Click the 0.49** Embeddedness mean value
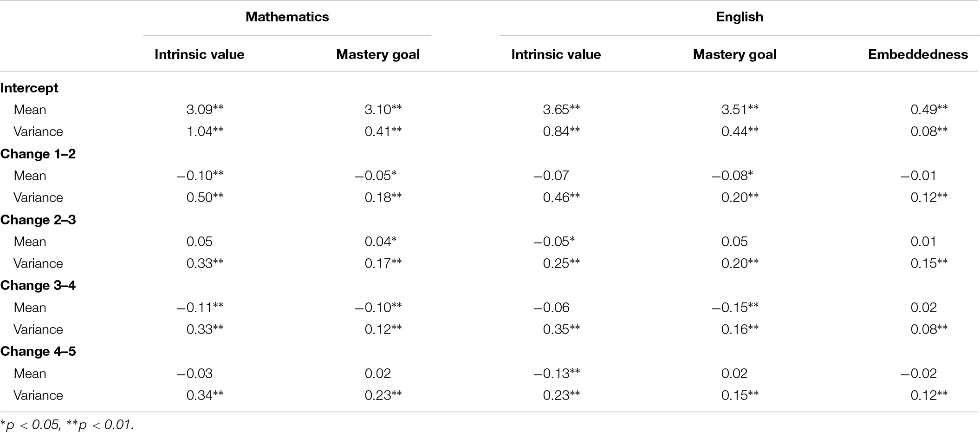The width and height of the screenshot is (980, 432). [x=929, y=110]
